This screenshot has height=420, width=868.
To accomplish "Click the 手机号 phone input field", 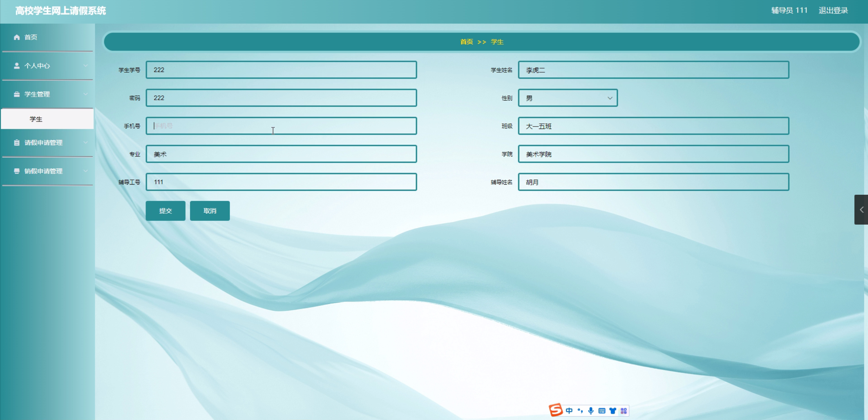I will pos(281,126).
